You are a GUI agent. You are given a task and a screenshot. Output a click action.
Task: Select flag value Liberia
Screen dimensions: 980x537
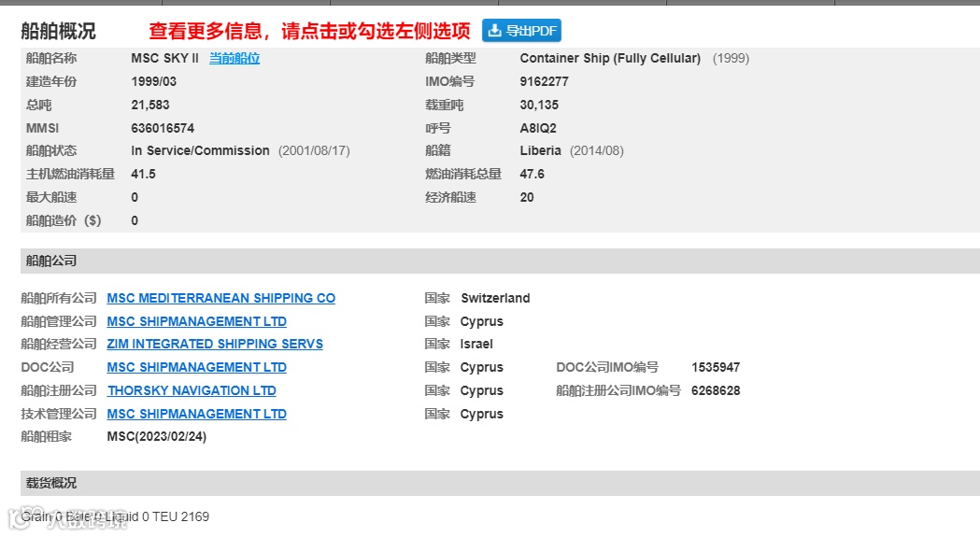[x=541, y=150]
